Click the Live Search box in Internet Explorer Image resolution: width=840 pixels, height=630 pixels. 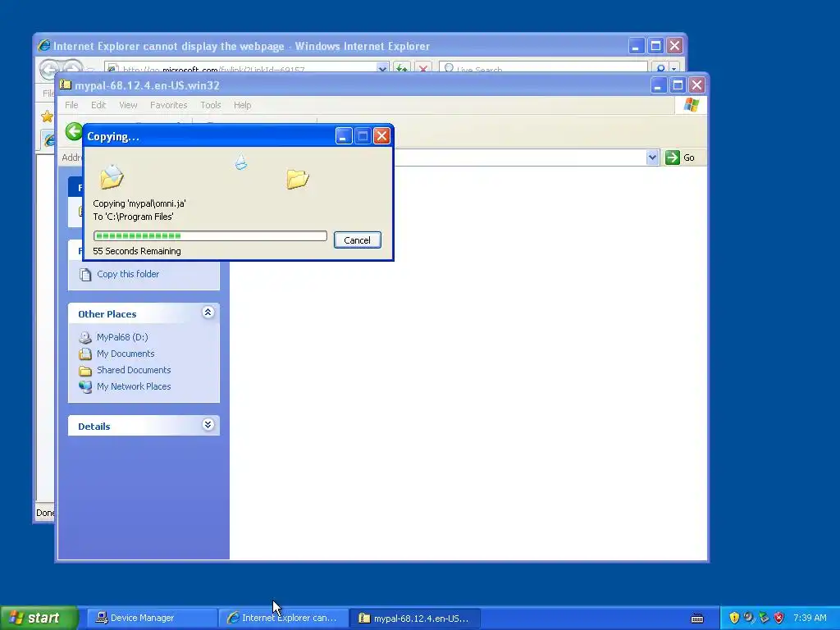coord(543,69)
